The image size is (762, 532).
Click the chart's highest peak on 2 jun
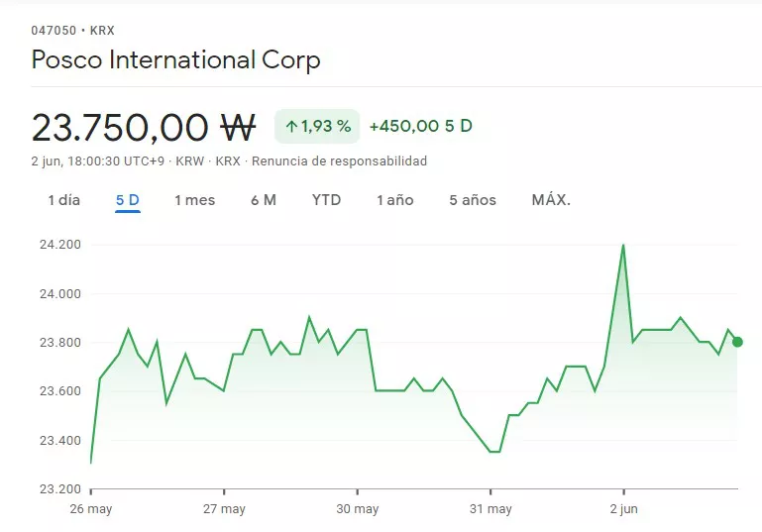[623, 245]
